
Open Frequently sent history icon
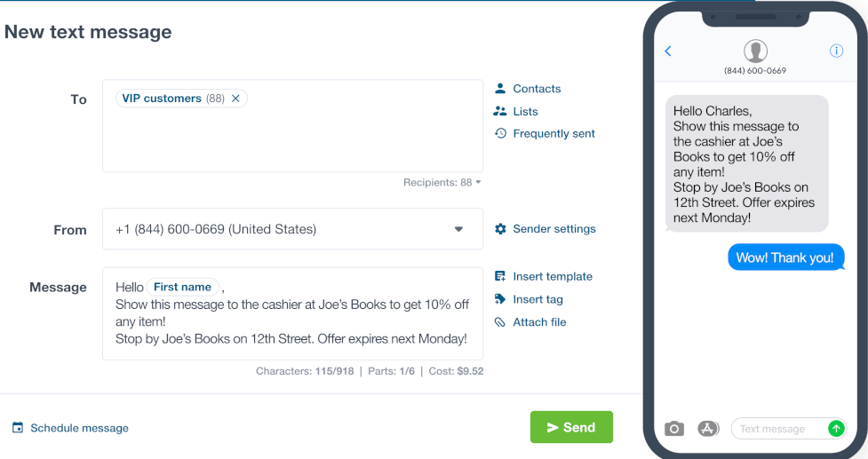tap(500, 133)
